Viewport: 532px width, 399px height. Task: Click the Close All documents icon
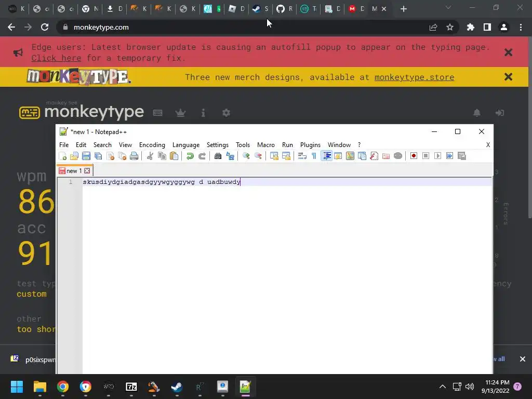coord(122,156)
